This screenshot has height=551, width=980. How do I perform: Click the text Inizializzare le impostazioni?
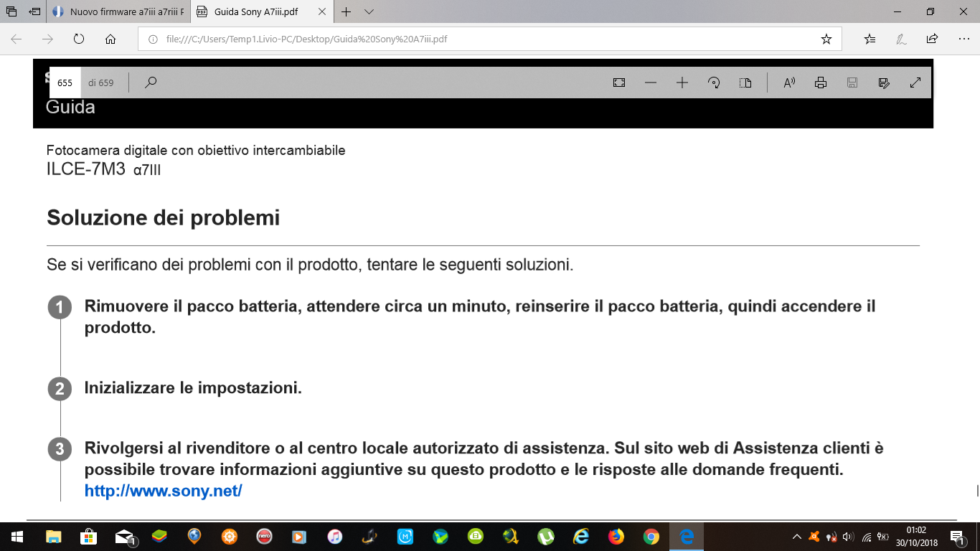tap(193, 388)
